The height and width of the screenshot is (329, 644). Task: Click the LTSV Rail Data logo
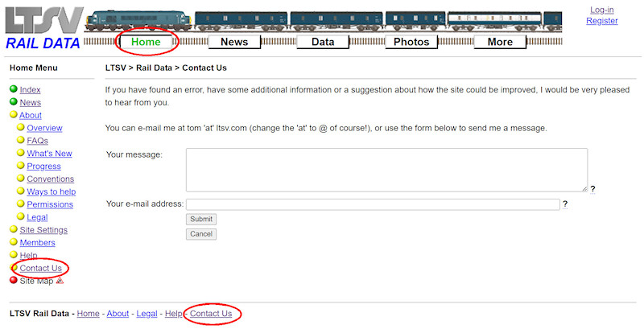43,29
